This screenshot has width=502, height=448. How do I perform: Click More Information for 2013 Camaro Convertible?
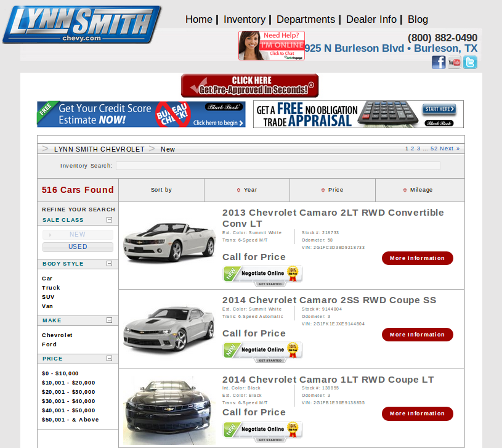(x=417, y=258)
